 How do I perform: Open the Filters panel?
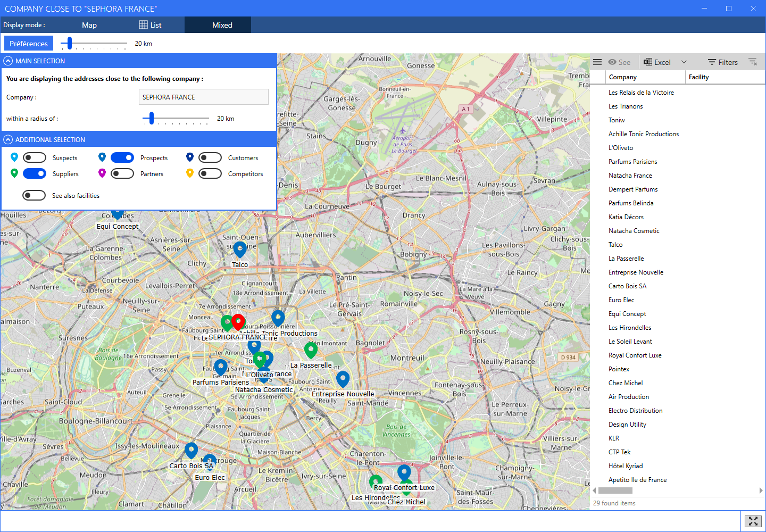coord(722,62)
